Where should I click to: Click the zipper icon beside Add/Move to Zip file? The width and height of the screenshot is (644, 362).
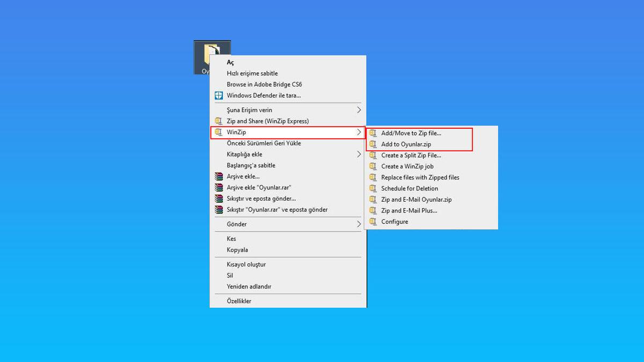tap(372, 132)
